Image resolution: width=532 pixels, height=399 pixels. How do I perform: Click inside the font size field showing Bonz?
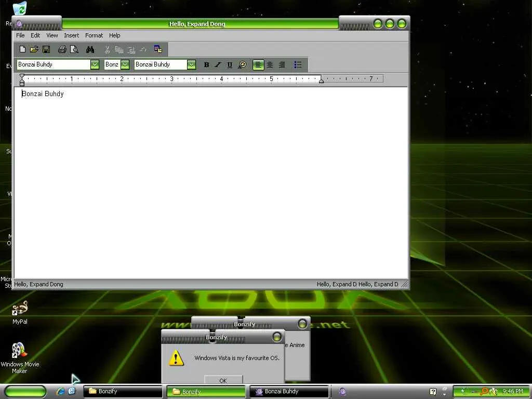point(112,64)
